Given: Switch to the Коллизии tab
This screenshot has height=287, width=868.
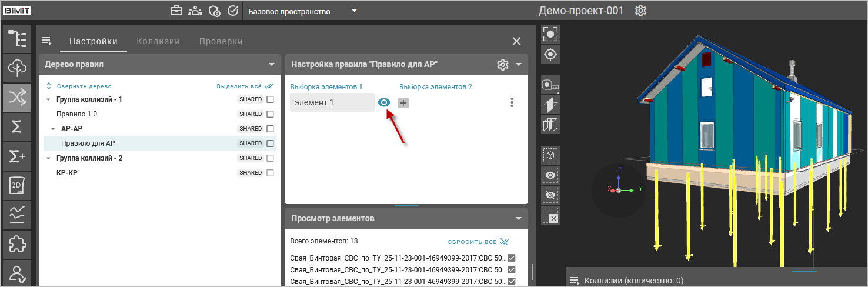Looking at the screenshot, I should [158, 41].
